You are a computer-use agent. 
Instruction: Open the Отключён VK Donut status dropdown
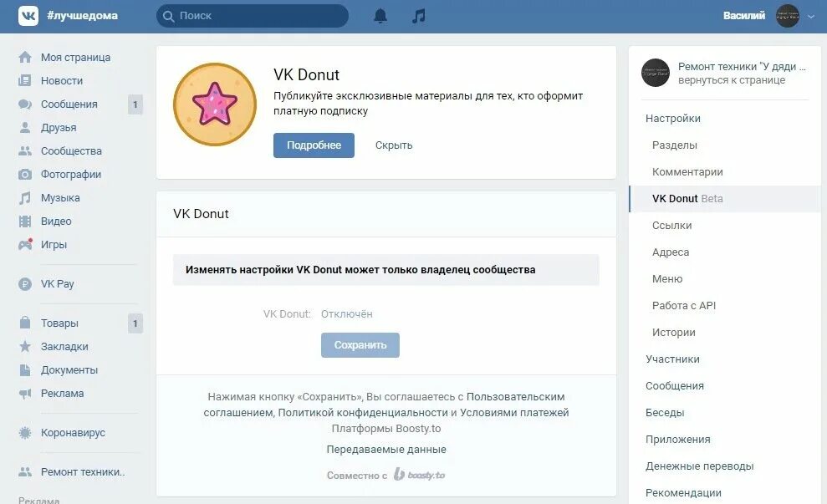(x=346, y=314)
